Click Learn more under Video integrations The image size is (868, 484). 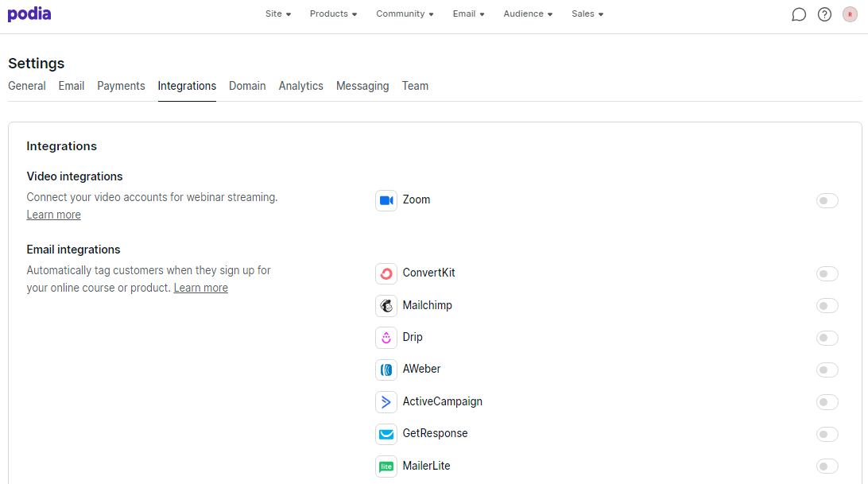point(53,215)
